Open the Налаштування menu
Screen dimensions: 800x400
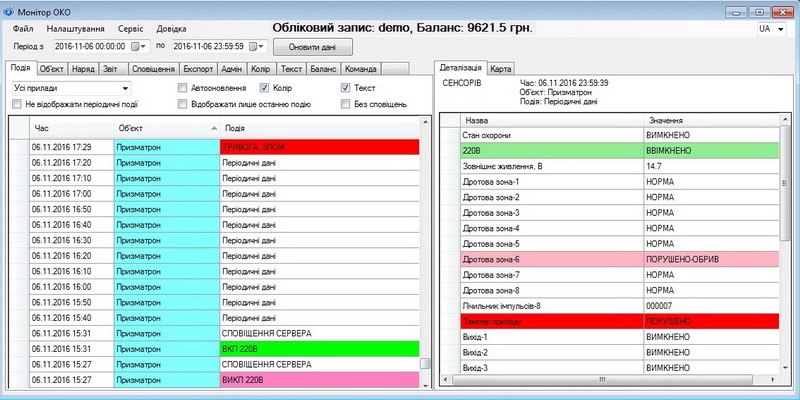pyautogui.click(x=76, y=29)
